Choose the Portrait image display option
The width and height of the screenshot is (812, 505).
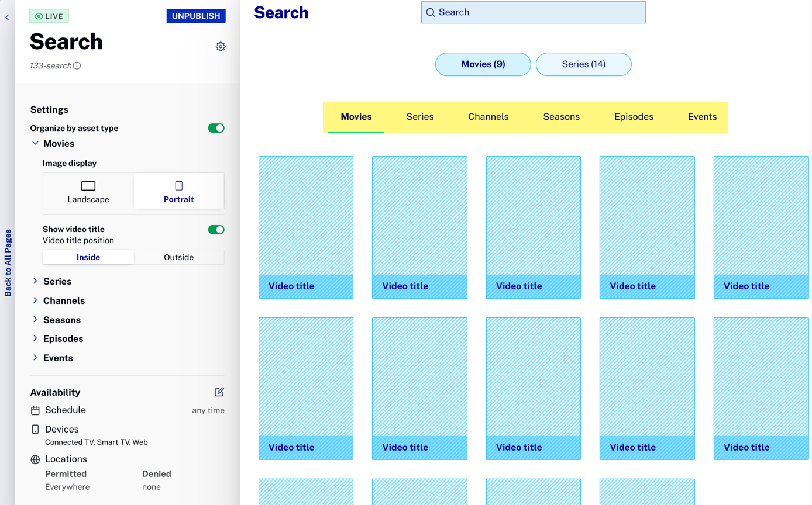(x=179, y=191)
